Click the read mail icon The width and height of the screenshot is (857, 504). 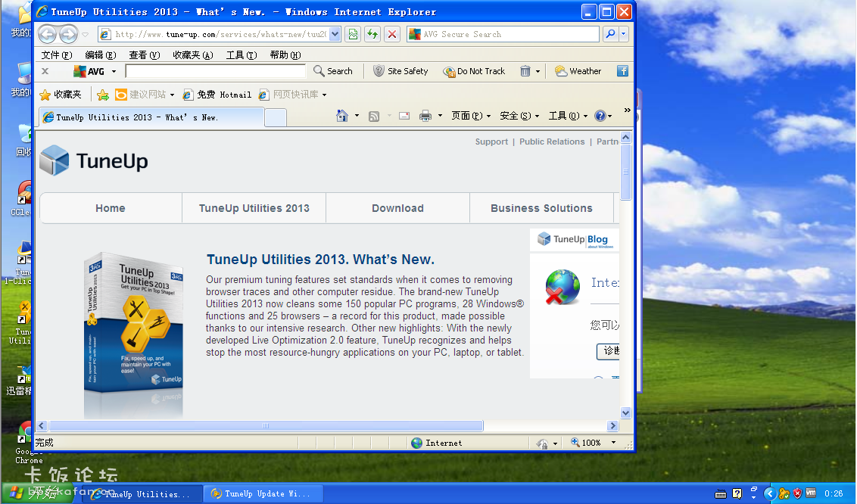(404, 116)
